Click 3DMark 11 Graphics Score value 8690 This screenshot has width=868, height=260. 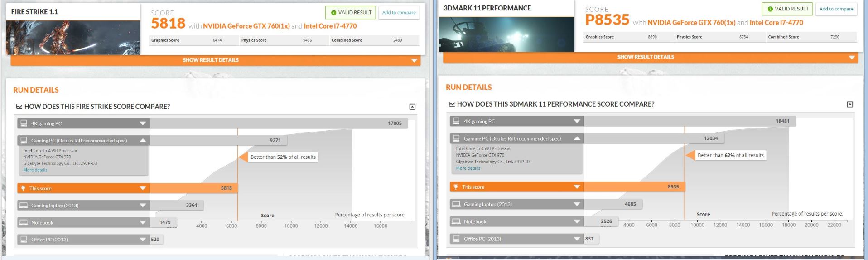pyautogui.click(x=652, y=37)
